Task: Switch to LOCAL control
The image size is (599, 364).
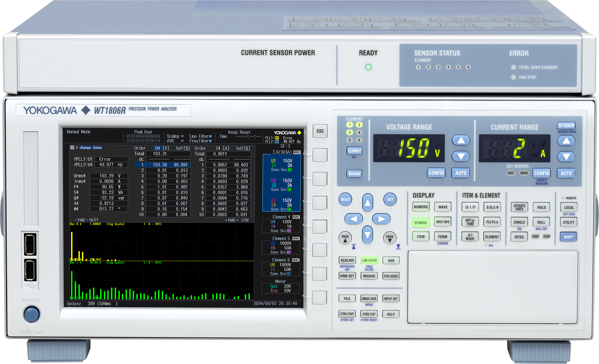Action: click(569, 207)
